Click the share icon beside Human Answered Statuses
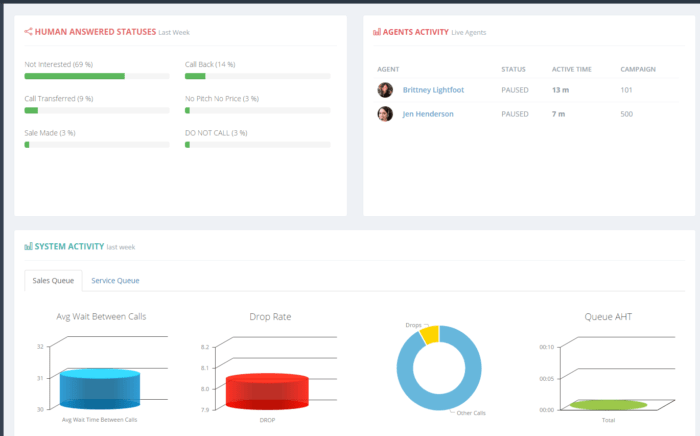The width and height of the screenshot is (700, 436). [28, 32]
